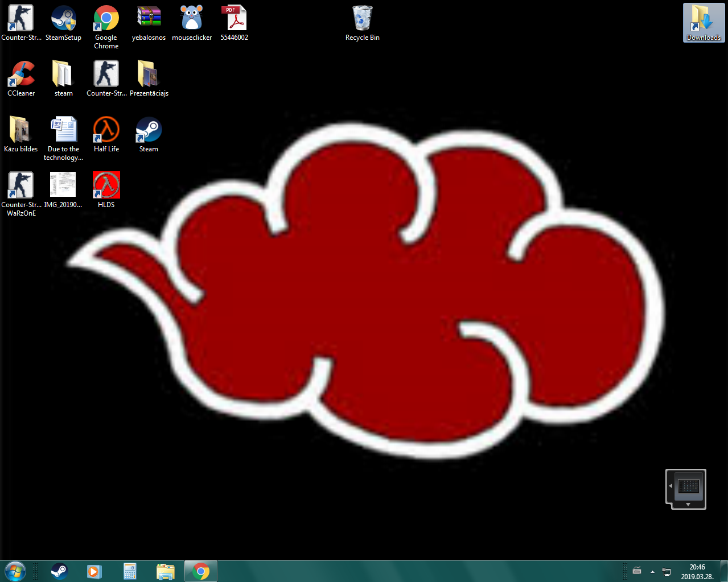Select the IMG_20190... image file thumbnail

(x=63, y=191)
